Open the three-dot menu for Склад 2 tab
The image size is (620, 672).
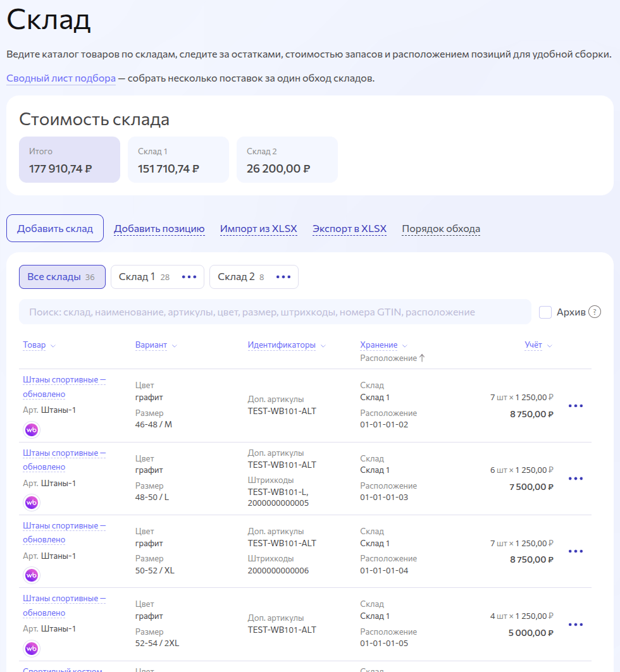283,277
